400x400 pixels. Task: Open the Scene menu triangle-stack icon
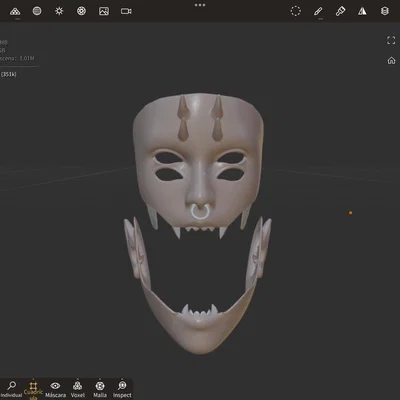click(15, 11)
